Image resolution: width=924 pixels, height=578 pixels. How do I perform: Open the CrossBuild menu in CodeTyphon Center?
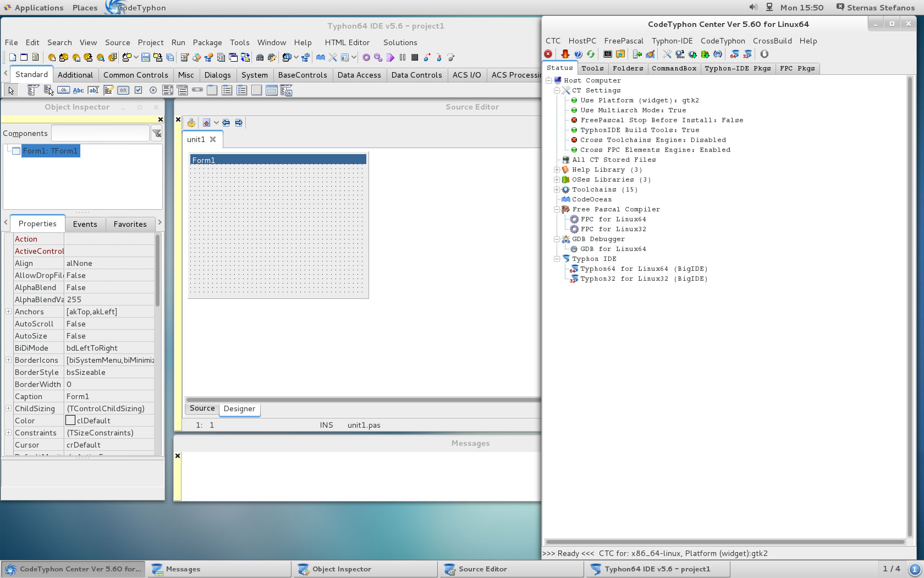click(772, 41)
